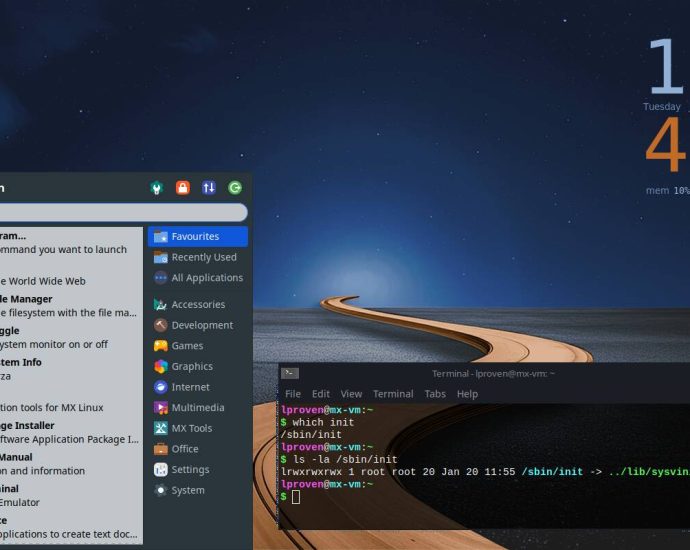The width and height of the screenshot is (690, 550).
Task: Click the Favourites folder icon
Action: (x=161, y=237)
